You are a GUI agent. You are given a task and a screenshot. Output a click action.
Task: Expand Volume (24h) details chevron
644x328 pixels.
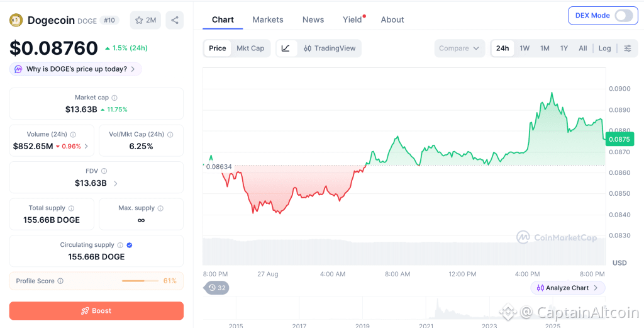pos(86,146)
